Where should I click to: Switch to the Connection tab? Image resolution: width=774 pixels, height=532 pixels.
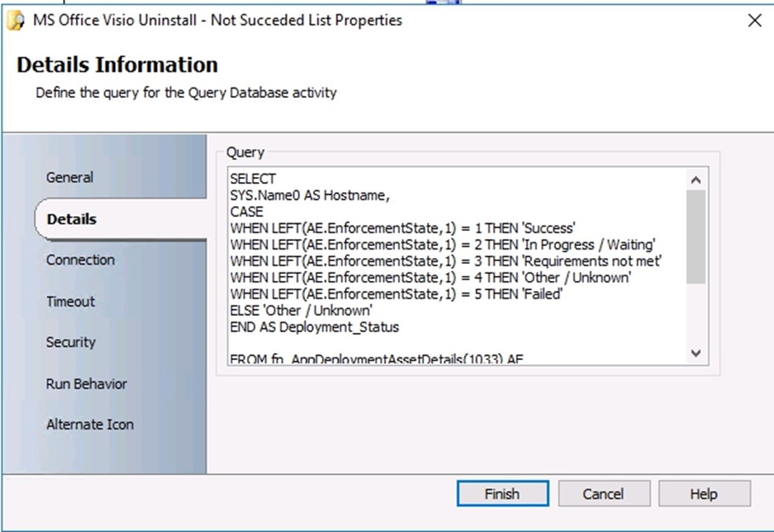80,260
